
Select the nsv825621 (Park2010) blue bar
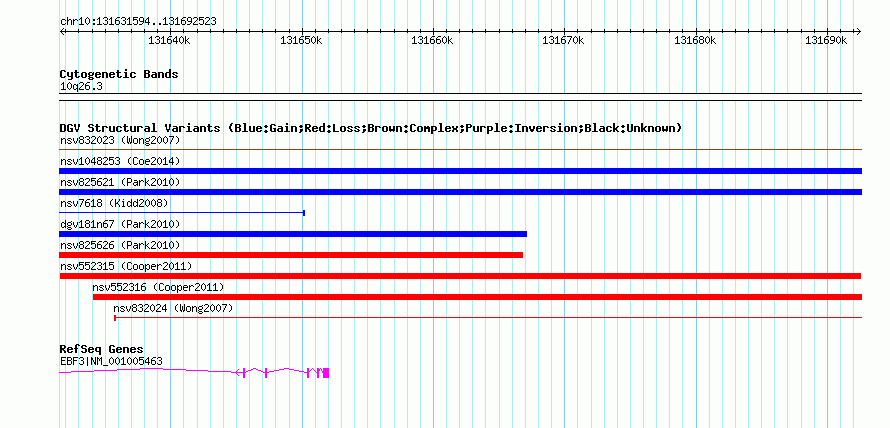(460, 192)
